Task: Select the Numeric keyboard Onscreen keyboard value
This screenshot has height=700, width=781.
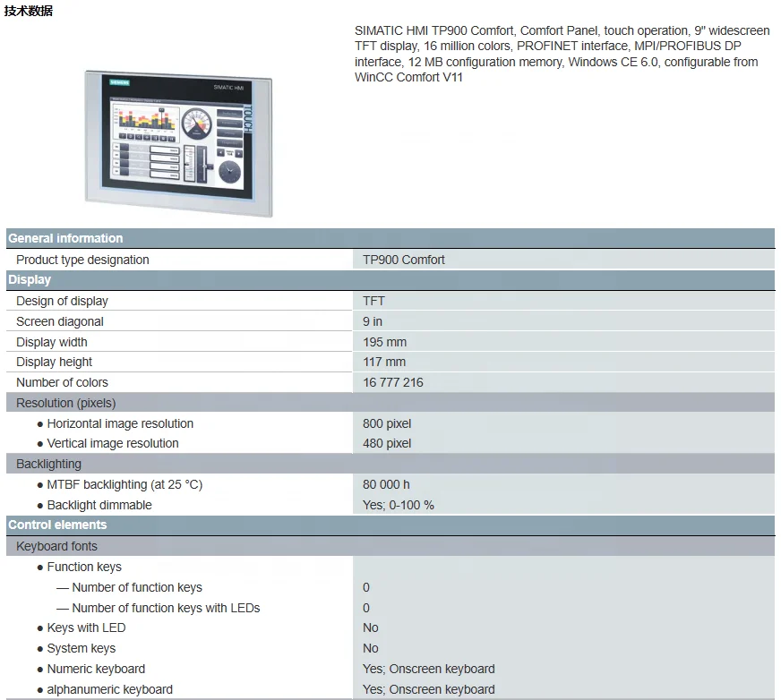Action: tap(427, 668)
